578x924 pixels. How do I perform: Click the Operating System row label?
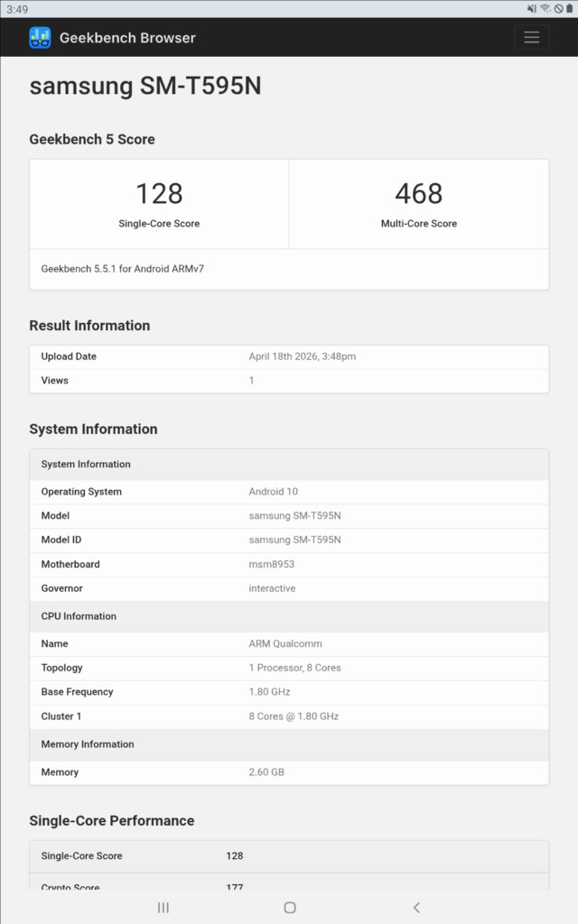tap(81, 492)
